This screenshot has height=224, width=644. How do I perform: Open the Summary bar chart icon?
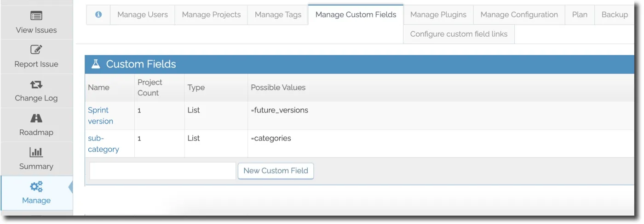tap(36, 152)
